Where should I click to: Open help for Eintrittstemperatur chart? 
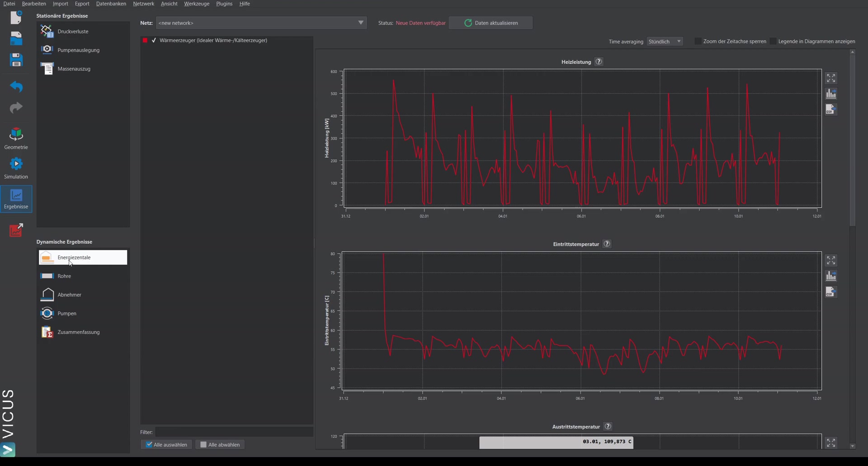point(607,244)
